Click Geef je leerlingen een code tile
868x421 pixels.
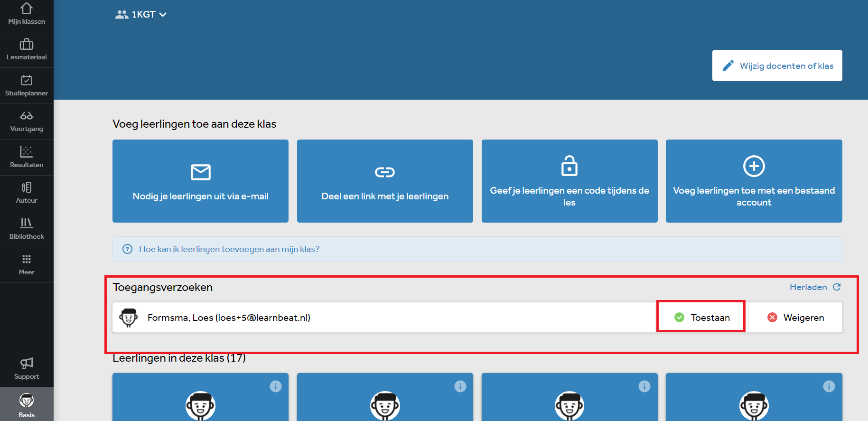(x=569, y=181)
